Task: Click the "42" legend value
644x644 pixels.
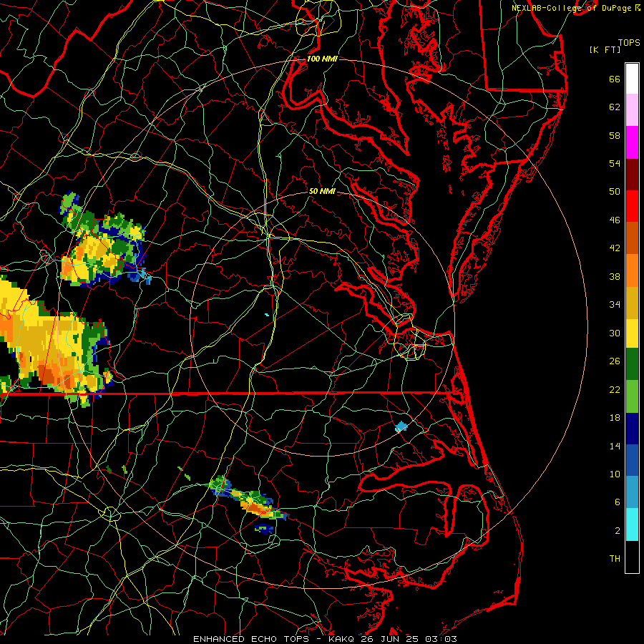Action: coord(615,248)
